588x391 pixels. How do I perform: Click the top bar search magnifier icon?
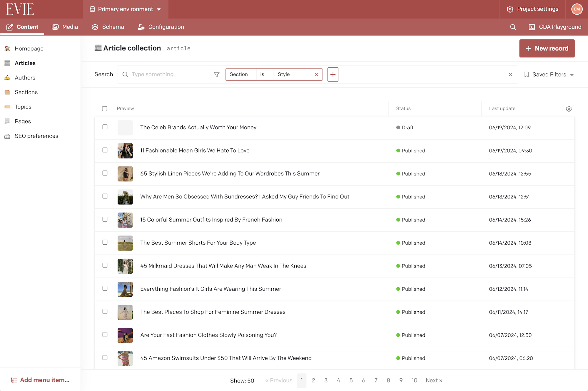point(513,27)
